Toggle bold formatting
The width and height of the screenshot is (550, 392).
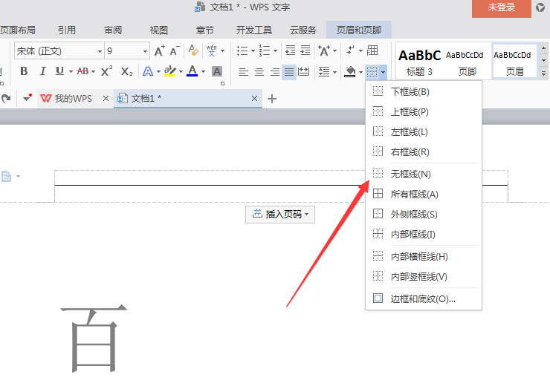click(x=24, y=71)
